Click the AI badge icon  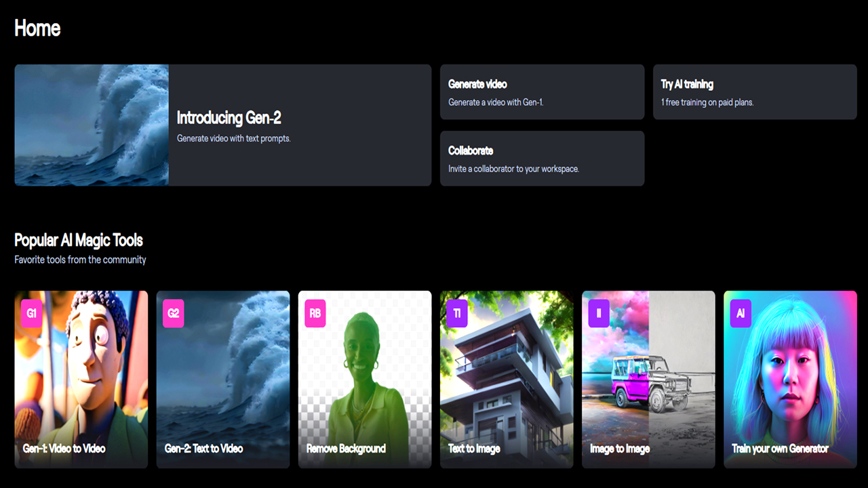(x=741, y=313)
